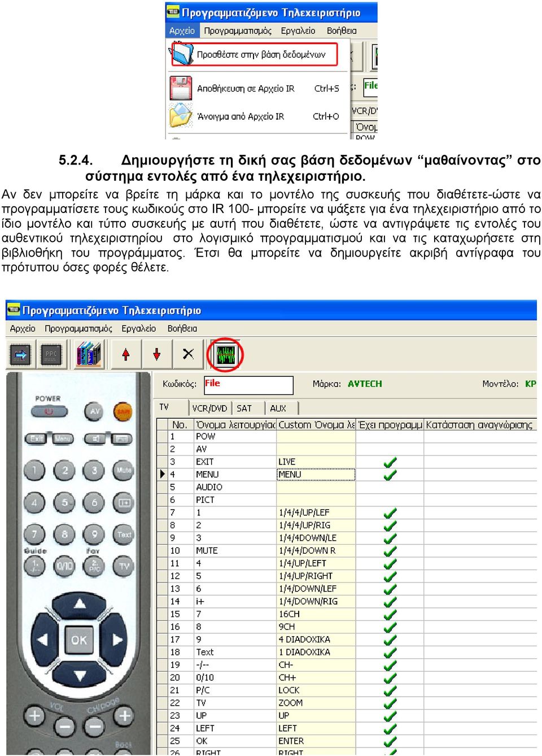The width and height of the screenshot is (542, 756).
Task: Click the CH/page minus button on the remote
Action: [x=94, y=726]
